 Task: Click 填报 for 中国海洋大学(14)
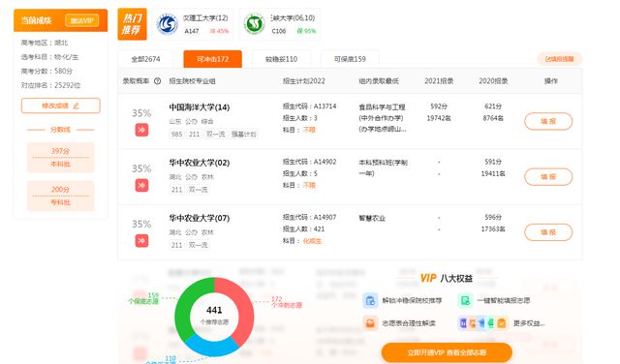548,121
